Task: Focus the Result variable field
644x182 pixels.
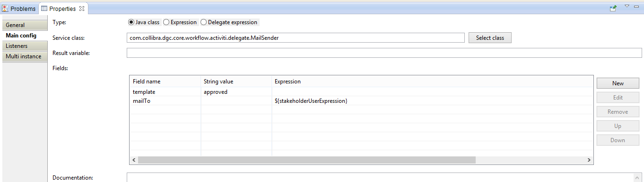Action: [384, 53]
